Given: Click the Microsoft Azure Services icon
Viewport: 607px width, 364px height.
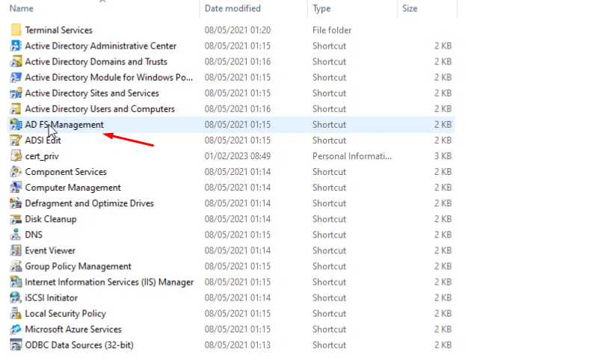Looking at the screenshot, I should (16, 329).
